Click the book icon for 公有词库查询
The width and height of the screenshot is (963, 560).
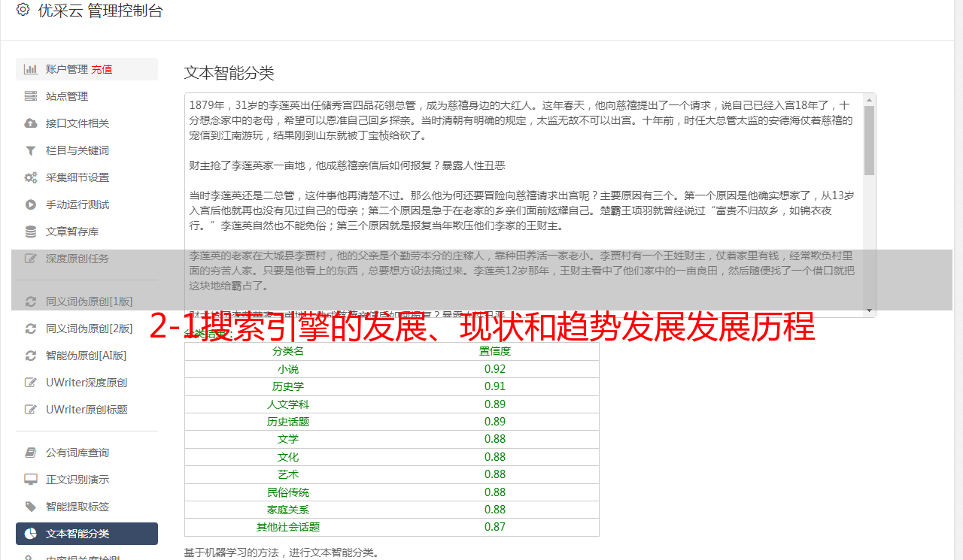[x=31, y=453]
